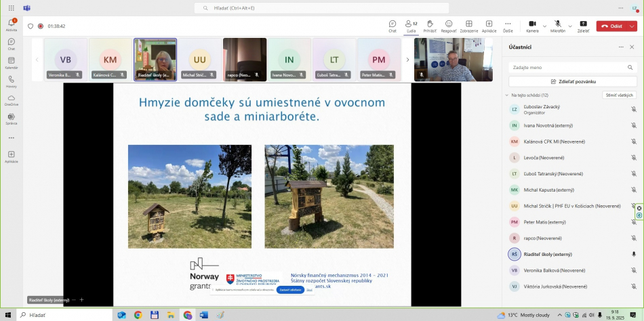Unmute the Mikrofón
644x321 pixels.
tap(557, 26)
